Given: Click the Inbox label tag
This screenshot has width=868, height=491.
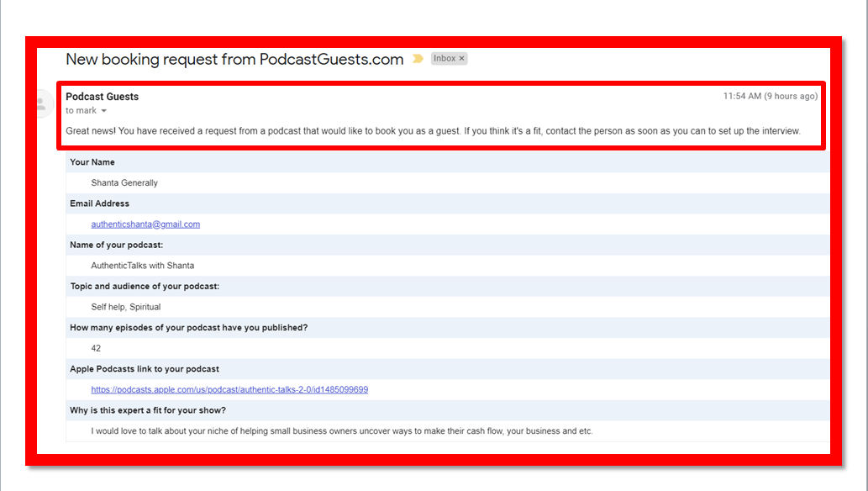Looking at the screenshot, I should pyautogui.click(x=444, y=59).
